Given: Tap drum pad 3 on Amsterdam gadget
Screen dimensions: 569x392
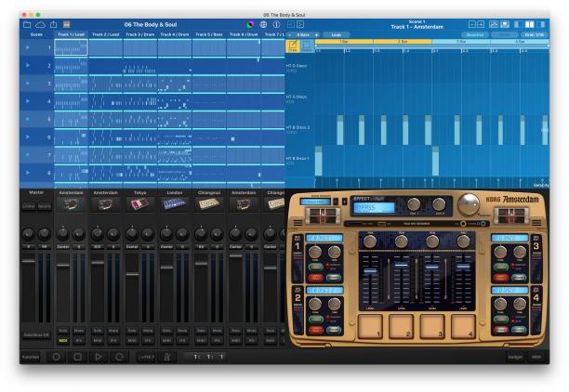Looking at the screenshot, I should [432, 327].
